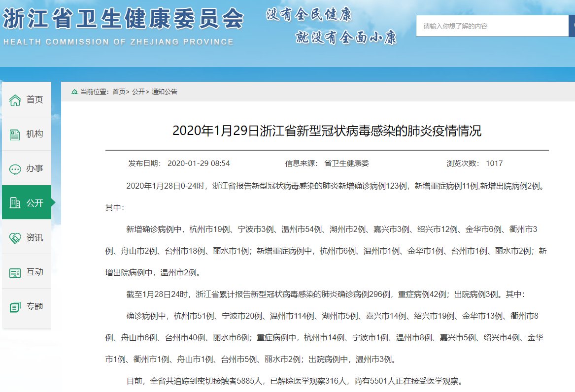This screenshot has width=575, height=392.
Task: Click the handshake icon beside 资讯
Action: (15, 238)
